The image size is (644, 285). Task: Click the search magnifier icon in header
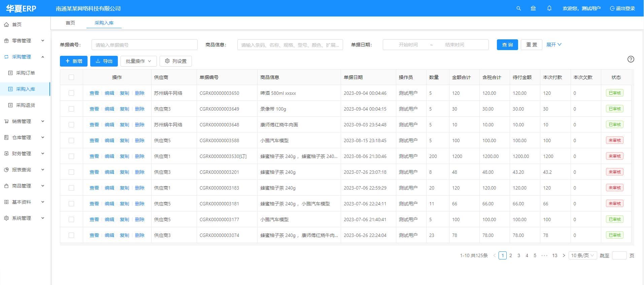pos(518,8)
